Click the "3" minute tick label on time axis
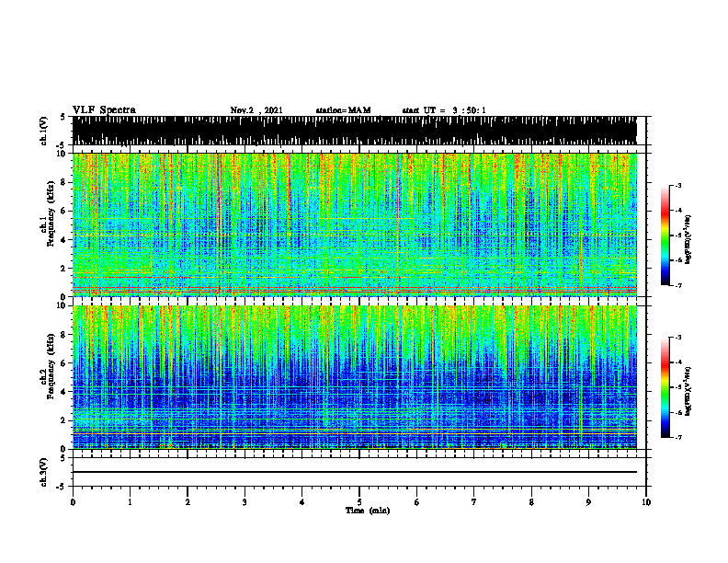Screen dimensions: 728x563 [x=245, y=502]
